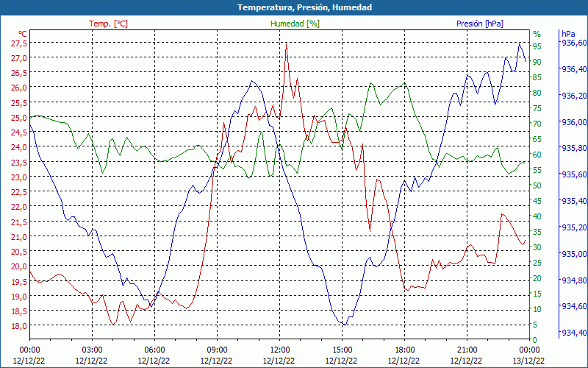Viewport: 588px width, 368px height.
Task: Click the '70' humidity axis value
Action: click(x=537, y=124)
